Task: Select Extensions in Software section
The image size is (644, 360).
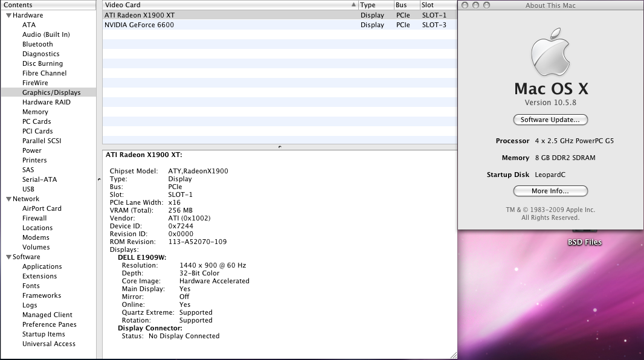Action: (39, 276)
